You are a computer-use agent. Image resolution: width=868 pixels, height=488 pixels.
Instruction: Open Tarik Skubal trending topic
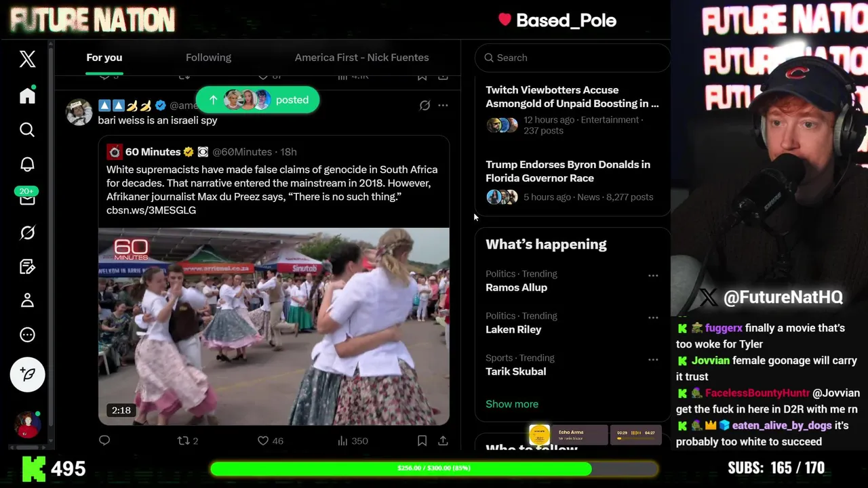pos(515,371)
